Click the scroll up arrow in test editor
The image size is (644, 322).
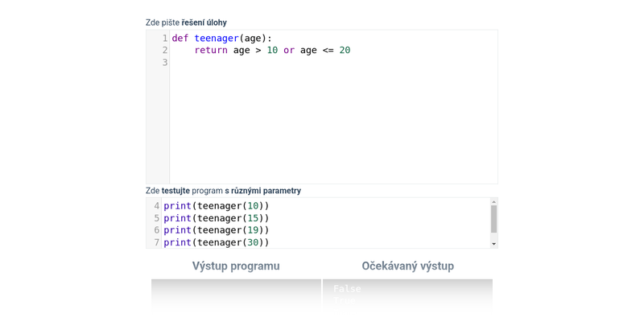(493, 201)
